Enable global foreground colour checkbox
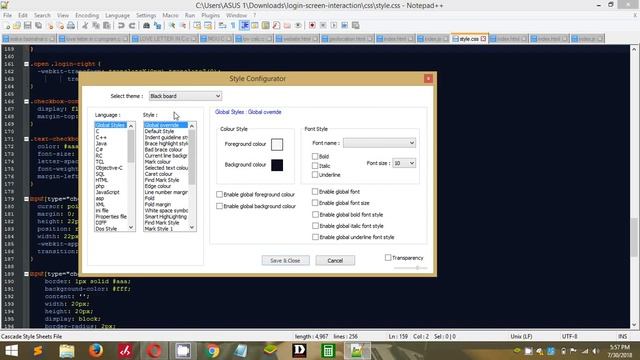Image resolution: width=640 pixels, height=360 pixels. tap(219, 194)
